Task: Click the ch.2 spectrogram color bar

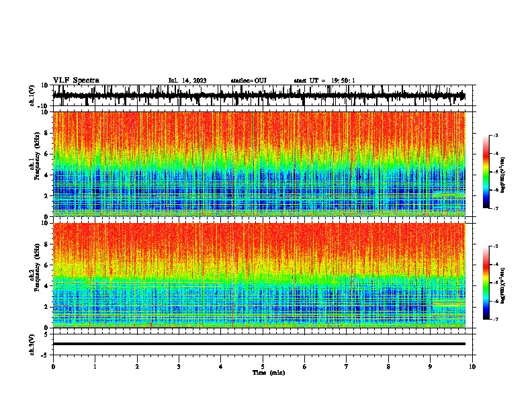Action: pos(486,283)
